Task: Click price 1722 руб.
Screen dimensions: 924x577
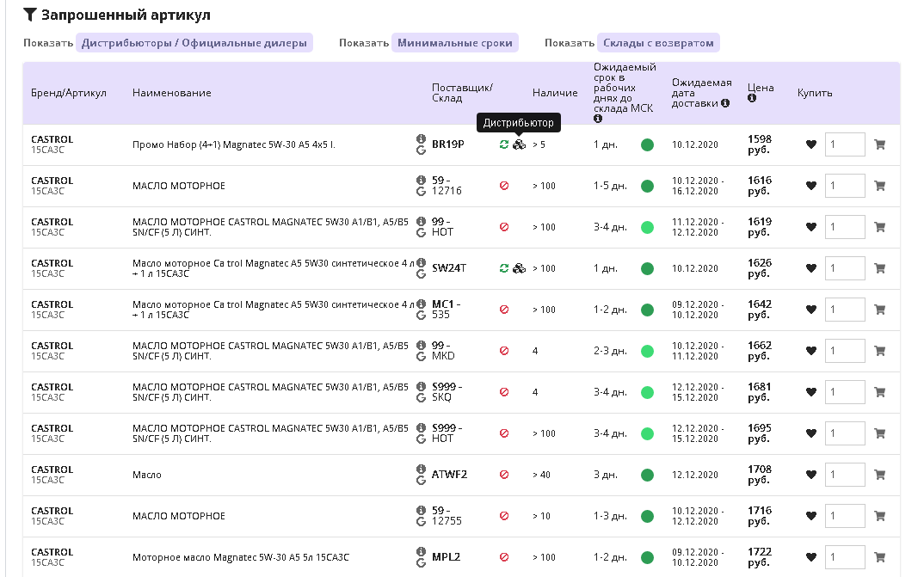Action: 760,557
